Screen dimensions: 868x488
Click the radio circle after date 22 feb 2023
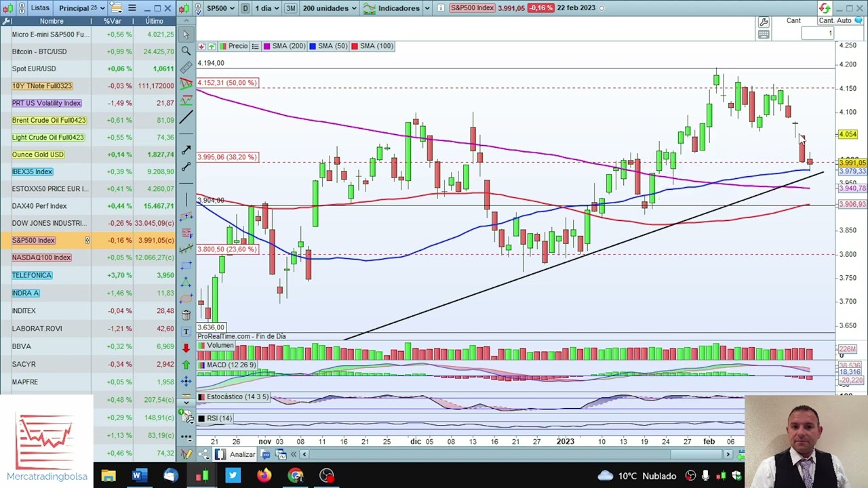602,8
